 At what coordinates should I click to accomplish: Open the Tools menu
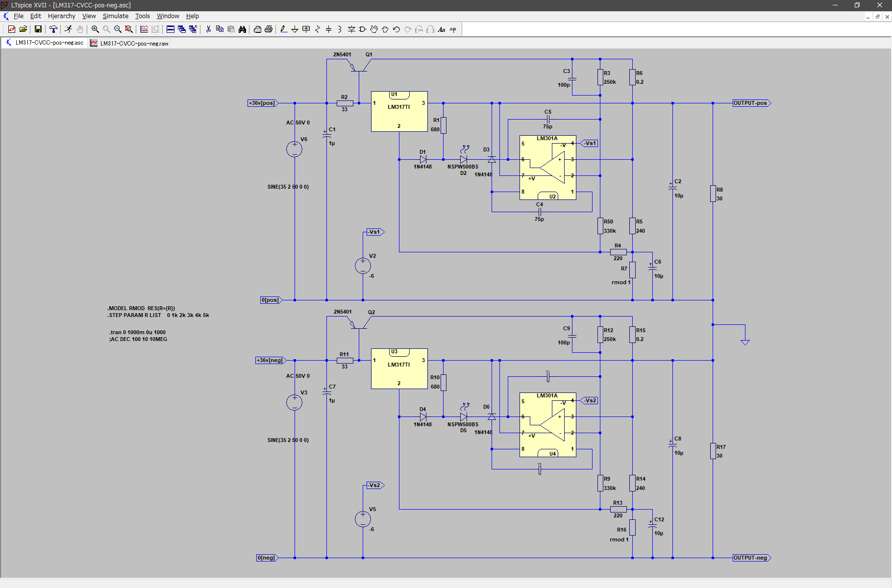coord(143,16)
